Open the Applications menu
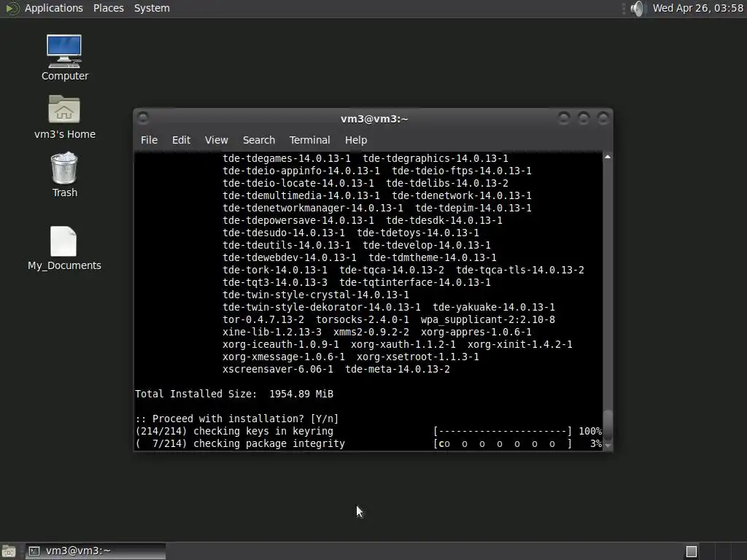This screenshot has height=560, width=747. point(54,8)
